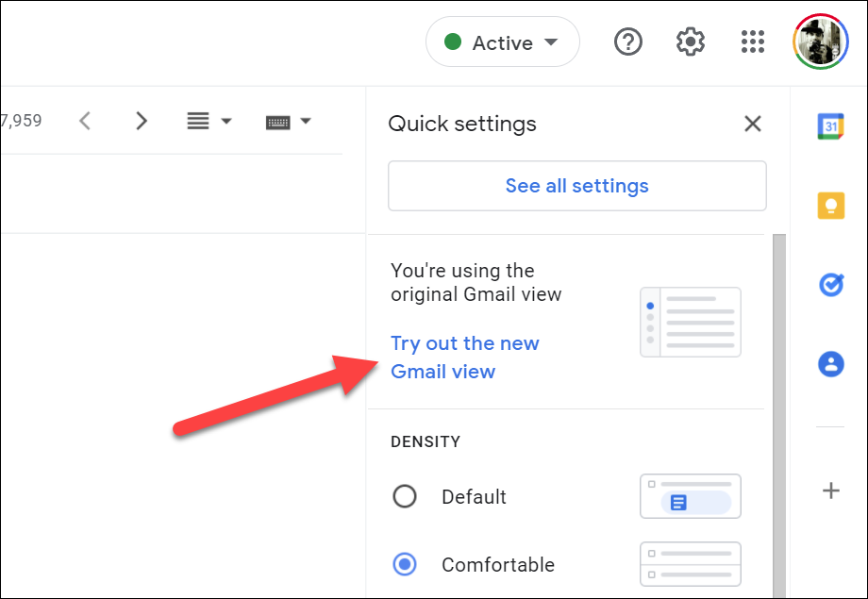This screenshot has width=868, height=599.
Task: Click the Quick settings title
Action: click(x=462, y=124)
